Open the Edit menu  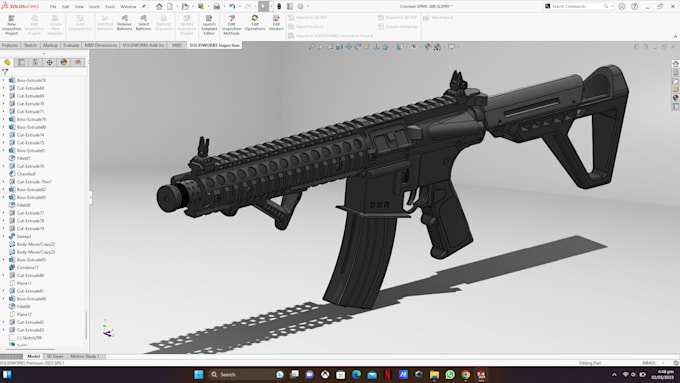click(x=65, y=7)
